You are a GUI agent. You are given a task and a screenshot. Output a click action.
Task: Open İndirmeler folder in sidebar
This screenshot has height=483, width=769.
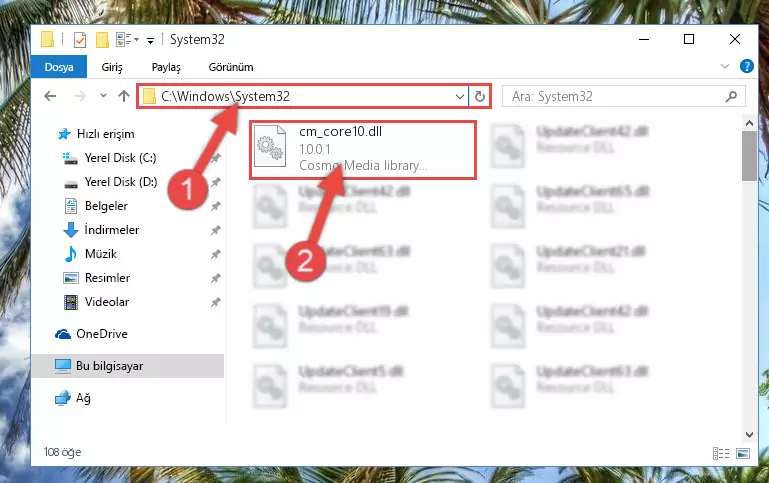pyautogui.click(x=112, y=230)
